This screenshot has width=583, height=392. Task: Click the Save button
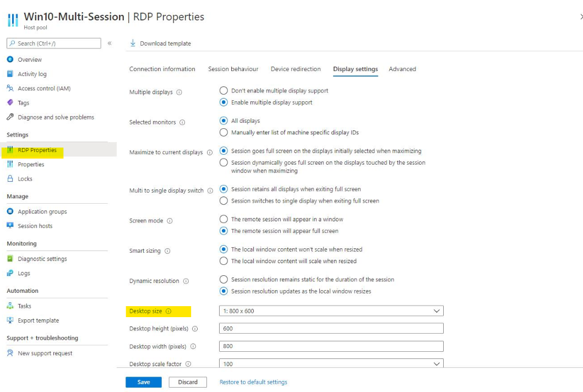pos(143,382)
